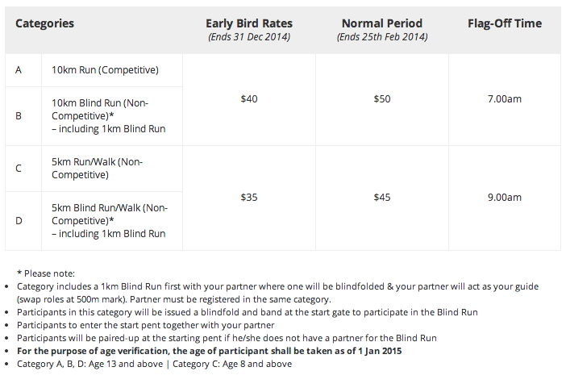566x392 pixels.
Task: Click the $50 normal period price
Action: pyautogui.click(x=381, y=99)
